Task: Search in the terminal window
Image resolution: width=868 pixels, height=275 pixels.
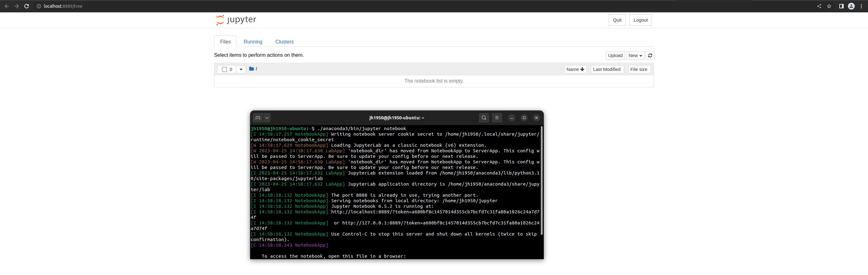Action: [x=484, y=118]
